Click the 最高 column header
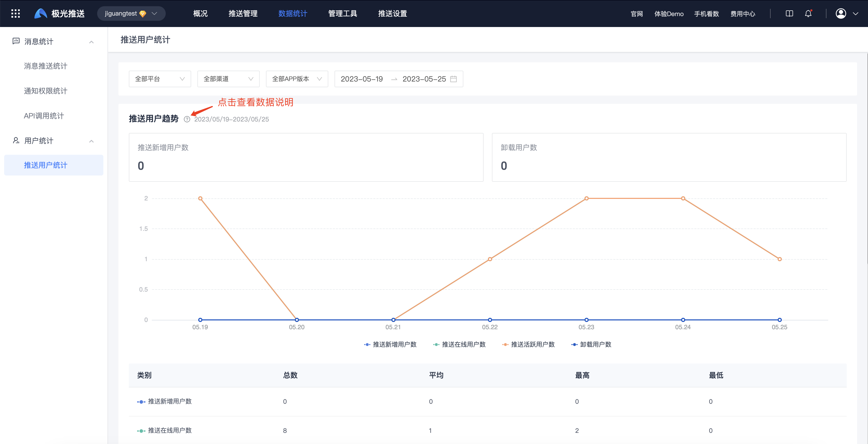 [582, 375]
